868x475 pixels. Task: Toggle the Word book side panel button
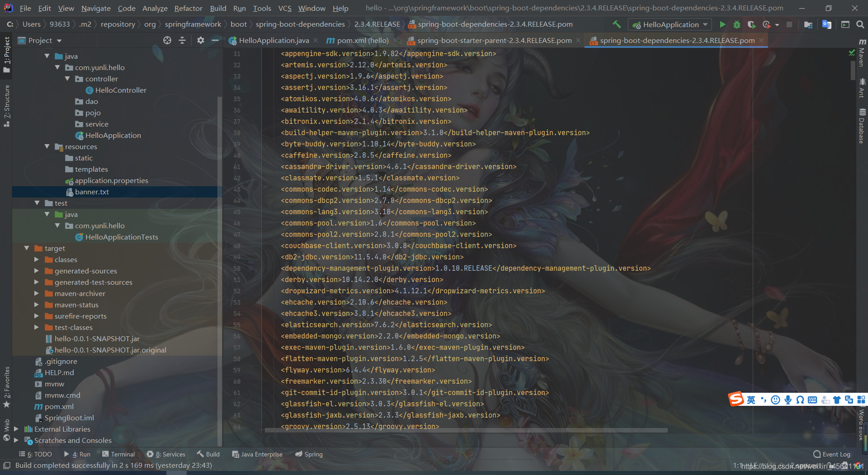point(862,425)
